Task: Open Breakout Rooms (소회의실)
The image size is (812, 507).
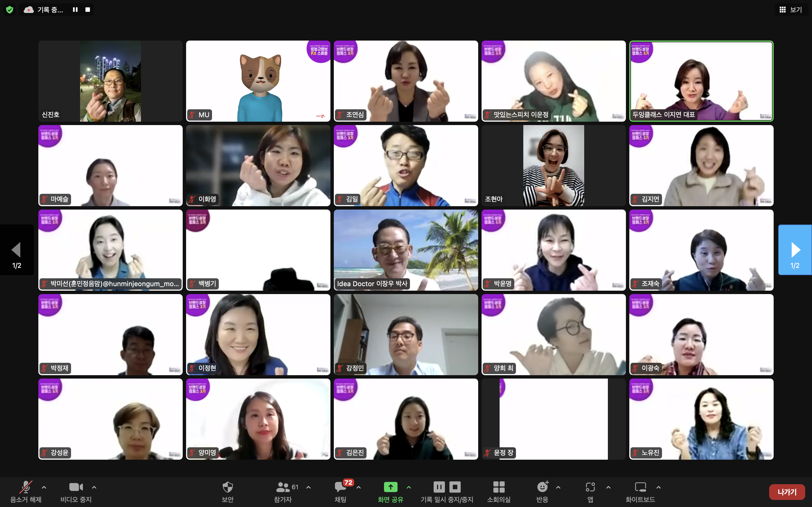Action: click(x=498, y=487)
